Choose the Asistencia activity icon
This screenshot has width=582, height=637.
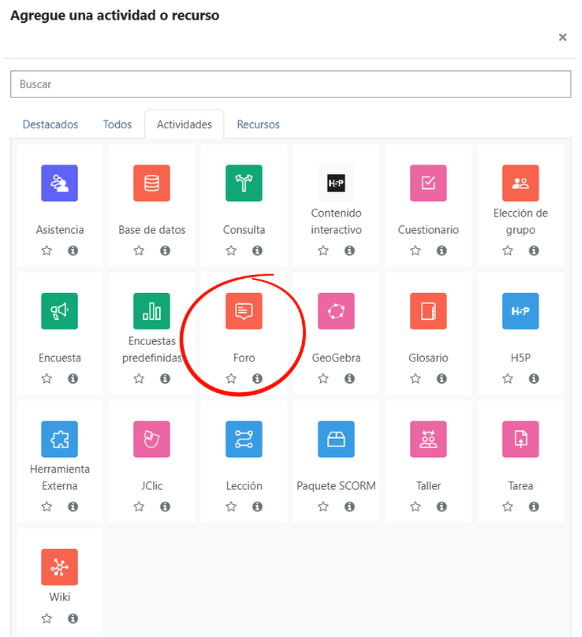tap(59, 183)
